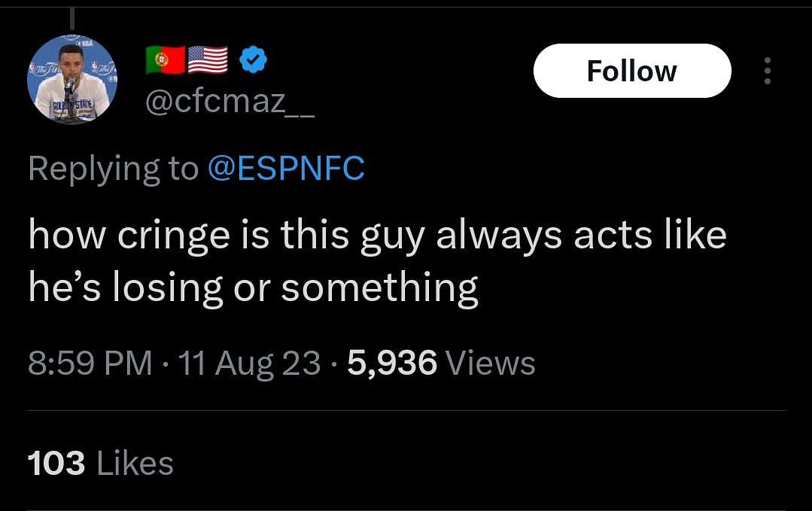This screenshot has width=812, height=511.
Task: Click the blue verified checkmark badge
Action: coord(251,60)
